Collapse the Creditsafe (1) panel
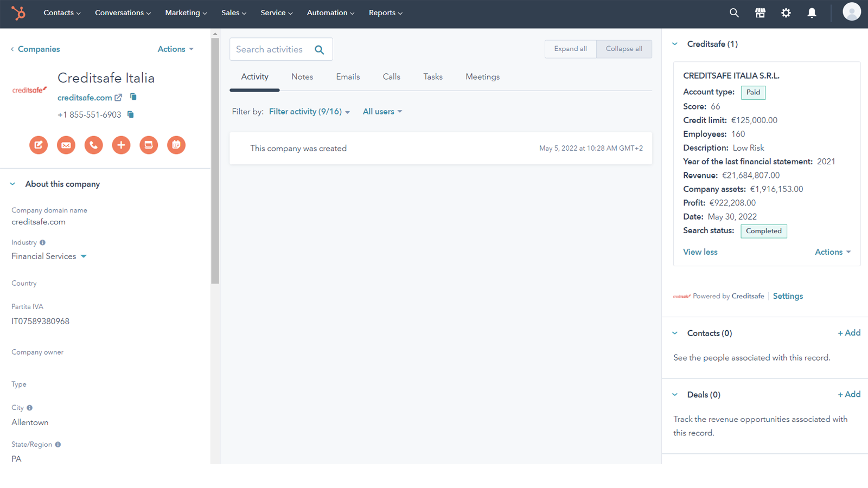The width and height of the screenshot is (868, 488). coord(675,44)
